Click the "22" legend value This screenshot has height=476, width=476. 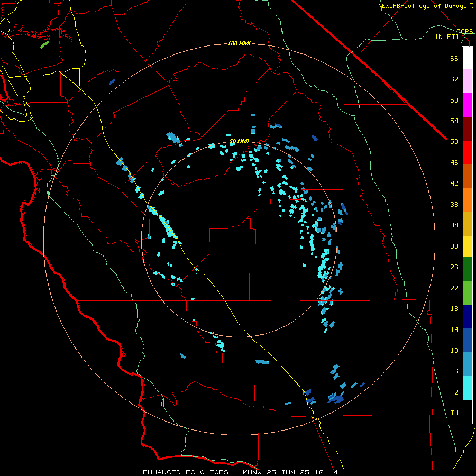click(454, 288)
